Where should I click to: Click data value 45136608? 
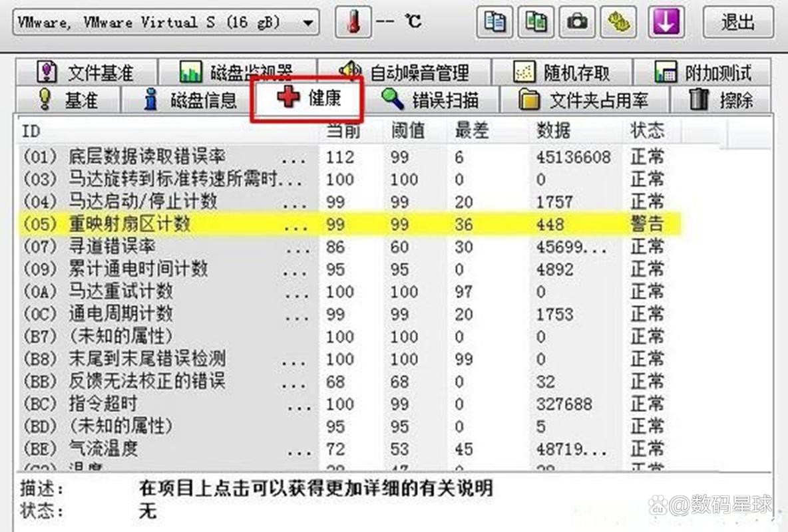(x=574, y=157)
